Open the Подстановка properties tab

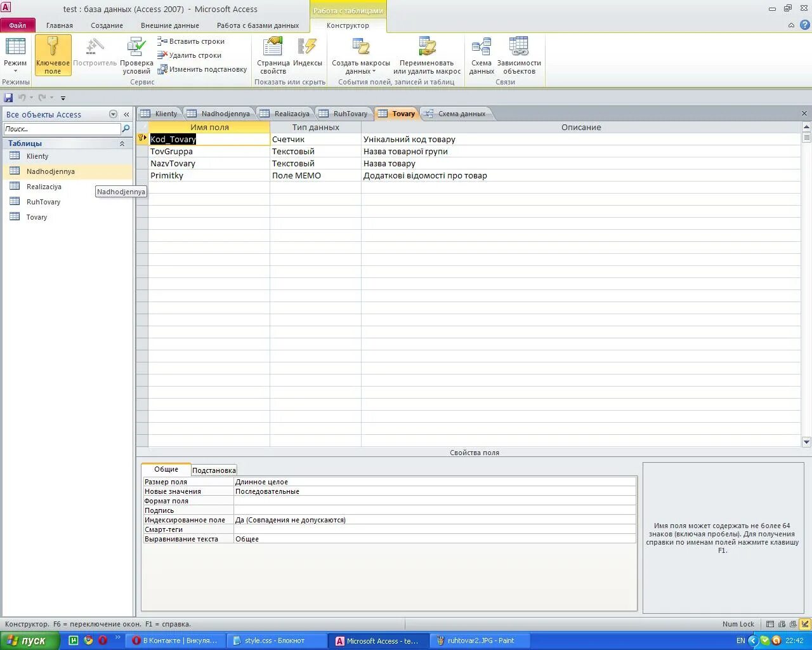click(x=214, y=470)
